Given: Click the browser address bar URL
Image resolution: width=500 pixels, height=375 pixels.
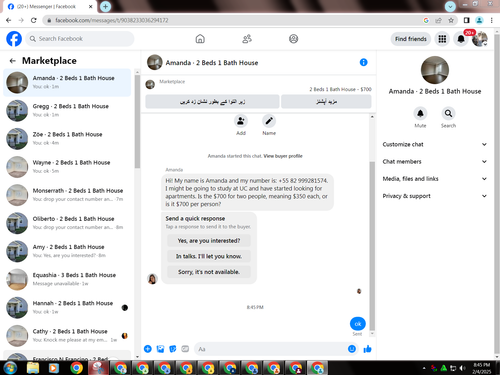Looking at the screenshot, I should (112, 20).
